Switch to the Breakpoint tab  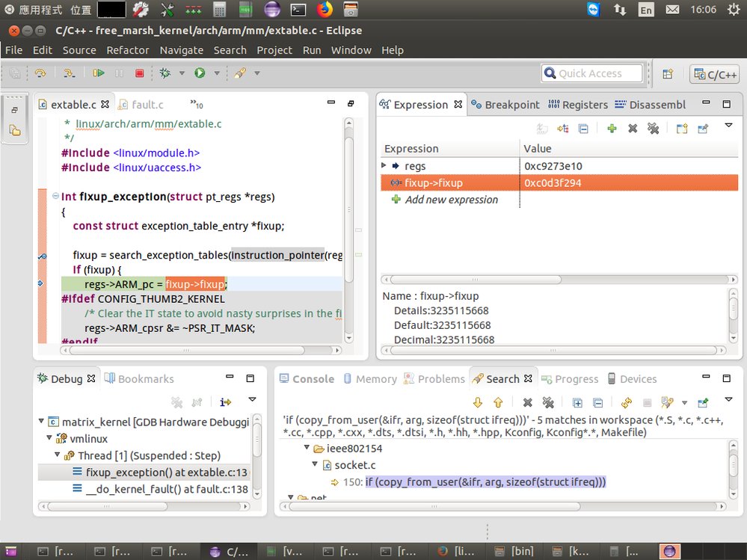(x=505, y=105)
